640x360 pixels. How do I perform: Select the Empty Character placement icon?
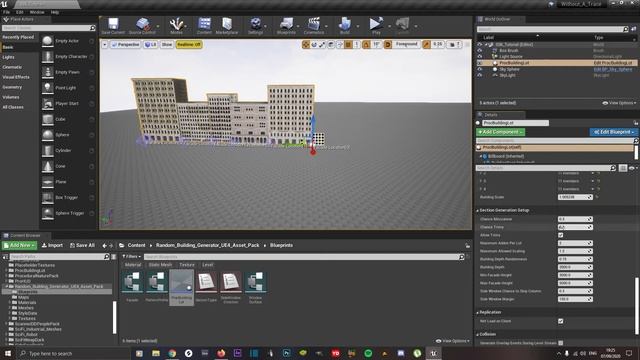click(x=48, y=56)
